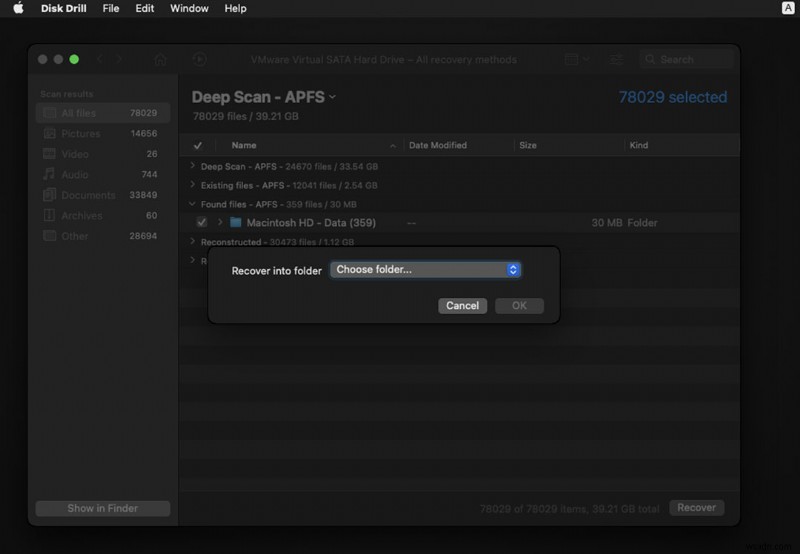Select the Audio category
Image resolution: width=800 pixels, height=554 pixels.
103,174
